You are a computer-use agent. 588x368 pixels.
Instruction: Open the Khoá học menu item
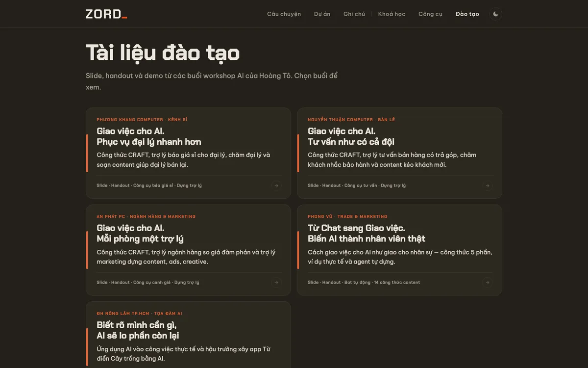(392, 14)
